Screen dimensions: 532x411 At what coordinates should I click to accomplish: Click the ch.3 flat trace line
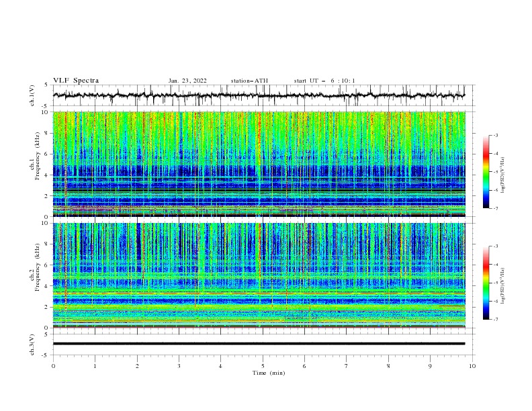pos(259,344)
